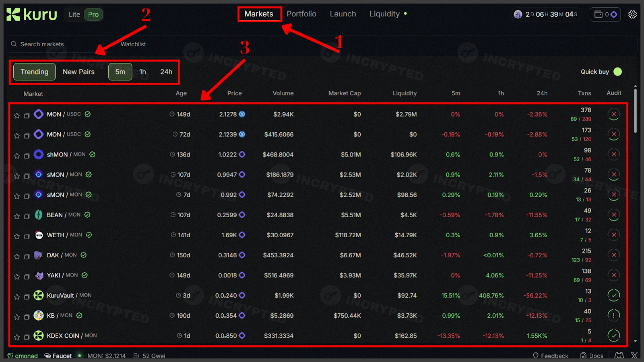This screenshot has width=644, height=362.
Task: Click the DAK token logo
Action: pos(39,255)
